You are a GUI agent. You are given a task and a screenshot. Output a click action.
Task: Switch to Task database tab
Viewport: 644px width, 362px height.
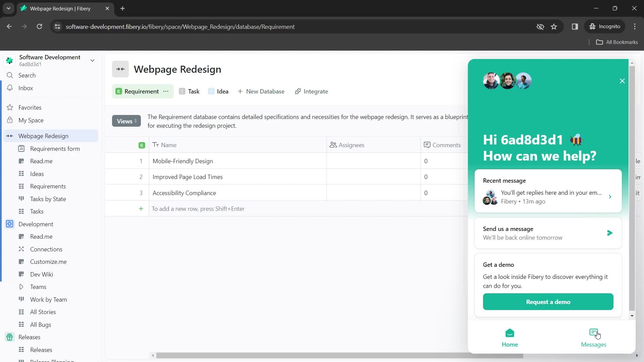coord(194,91)
